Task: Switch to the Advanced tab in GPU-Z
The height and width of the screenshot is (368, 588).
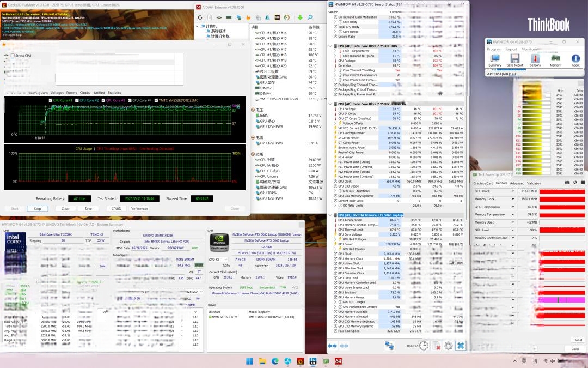Action: tap(517, 183)
